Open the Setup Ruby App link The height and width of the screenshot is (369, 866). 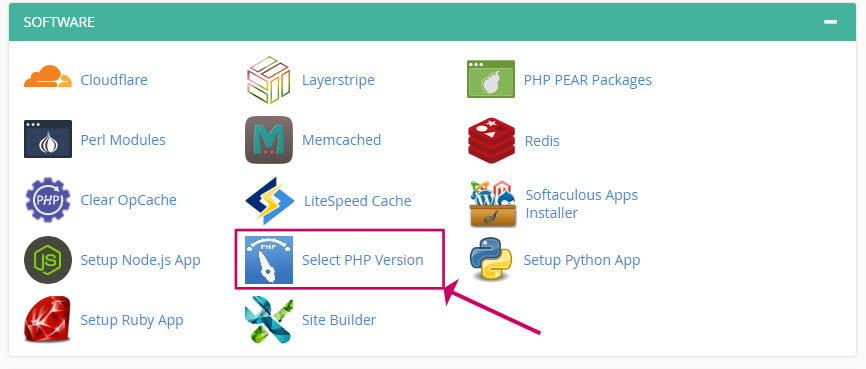point(131,320)
